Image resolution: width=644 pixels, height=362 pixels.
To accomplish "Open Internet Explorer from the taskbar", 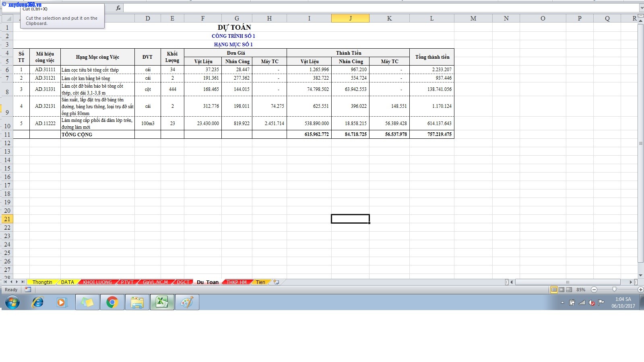I will 38,302.
